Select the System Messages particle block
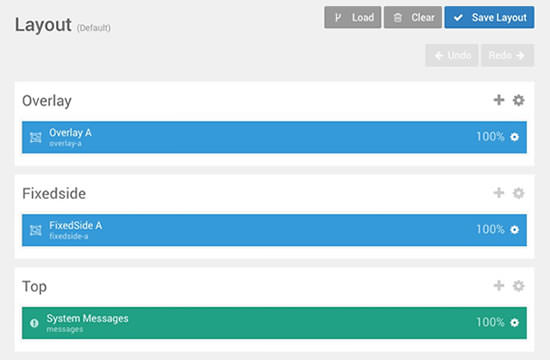550x360 pixels. [x=274, y=323]
